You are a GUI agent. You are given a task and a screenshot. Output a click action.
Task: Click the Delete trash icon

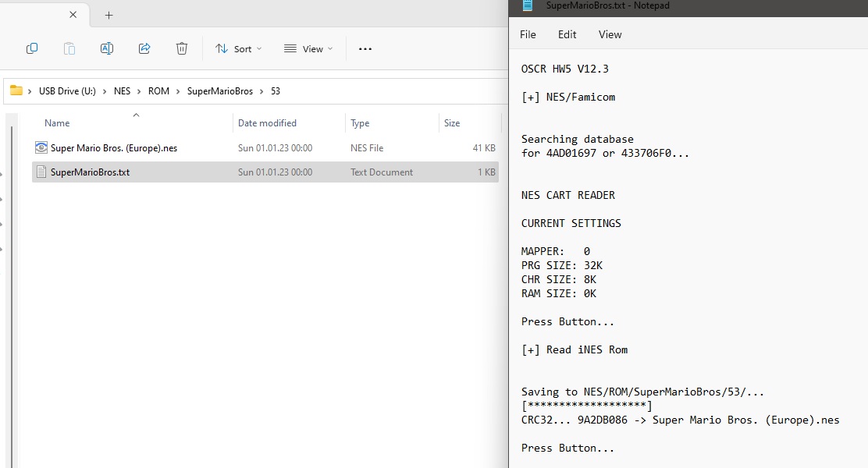click(182, 48)
